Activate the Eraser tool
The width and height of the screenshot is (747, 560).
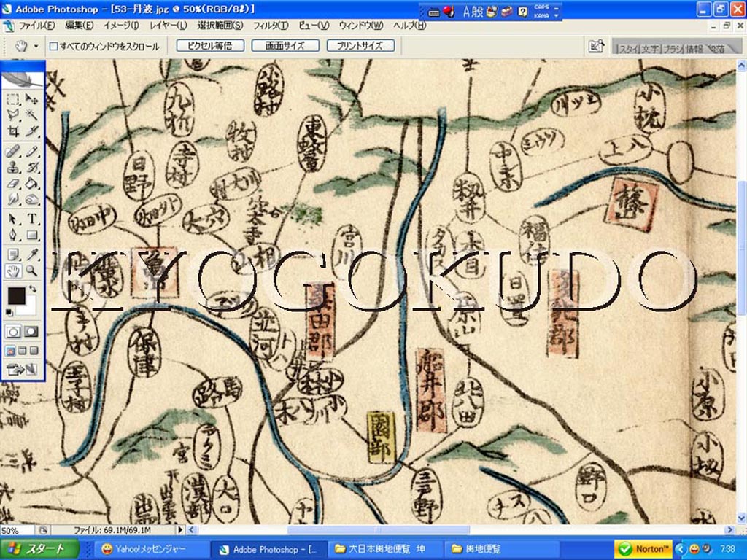13,183
